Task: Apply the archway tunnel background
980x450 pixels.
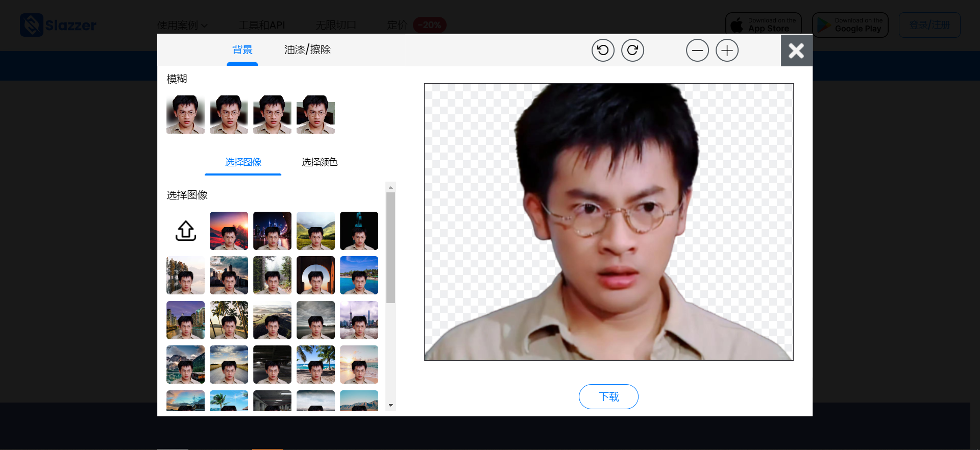Action: [315, 276]
